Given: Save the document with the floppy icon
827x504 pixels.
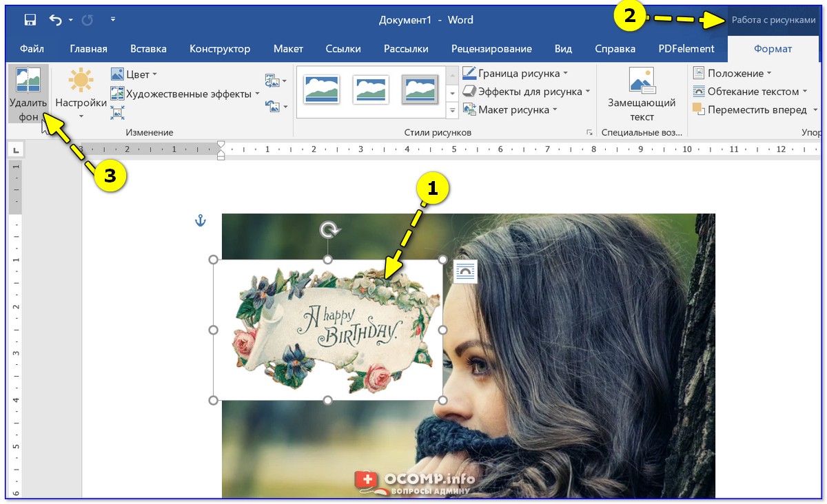Looking at the screenshot, I should pyautogui.click(x=30, y=20).
